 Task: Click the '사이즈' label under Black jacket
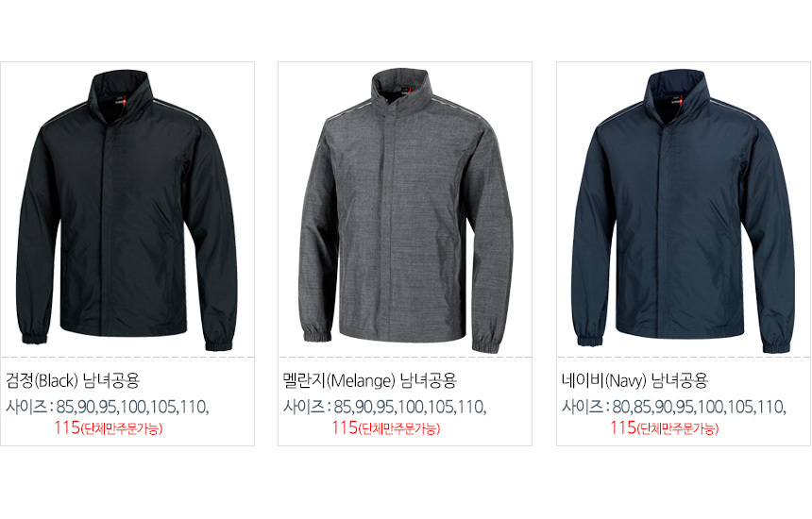26,407
